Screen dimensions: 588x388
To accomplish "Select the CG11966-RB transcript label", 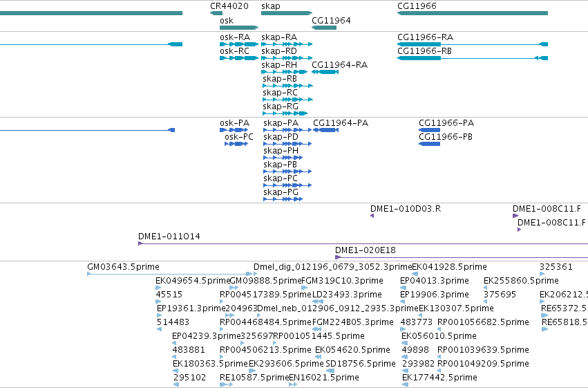I will click(424, 51).
